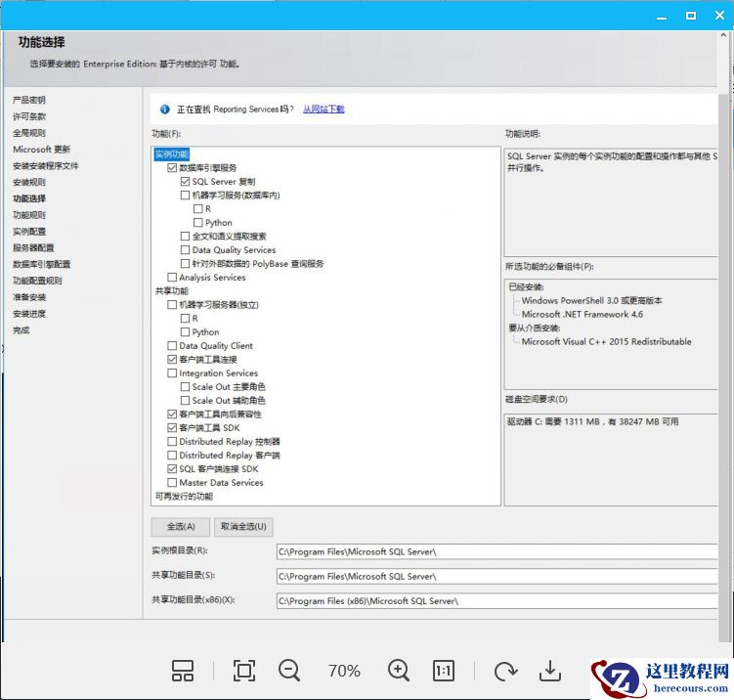The width and height of the screenshot is (734, 700).
Task: Open the 服务器配置 step in sidebar
Action: pyautogui.click(x=33, y=248)
